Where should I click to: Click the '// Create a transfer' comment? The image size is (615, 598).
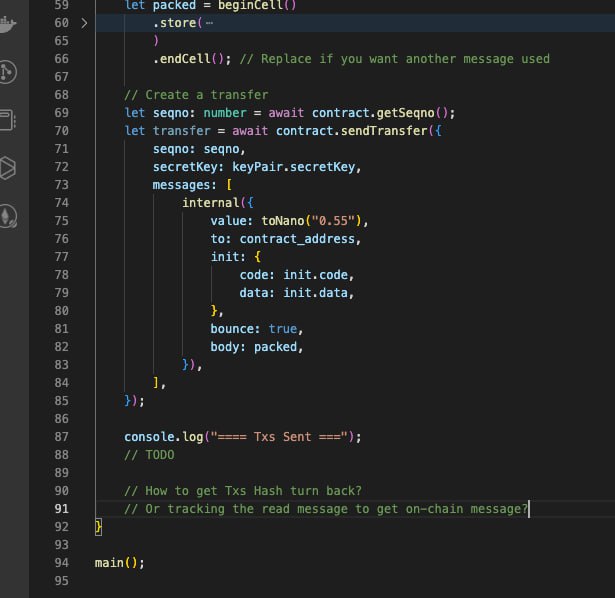click(196, 95)
